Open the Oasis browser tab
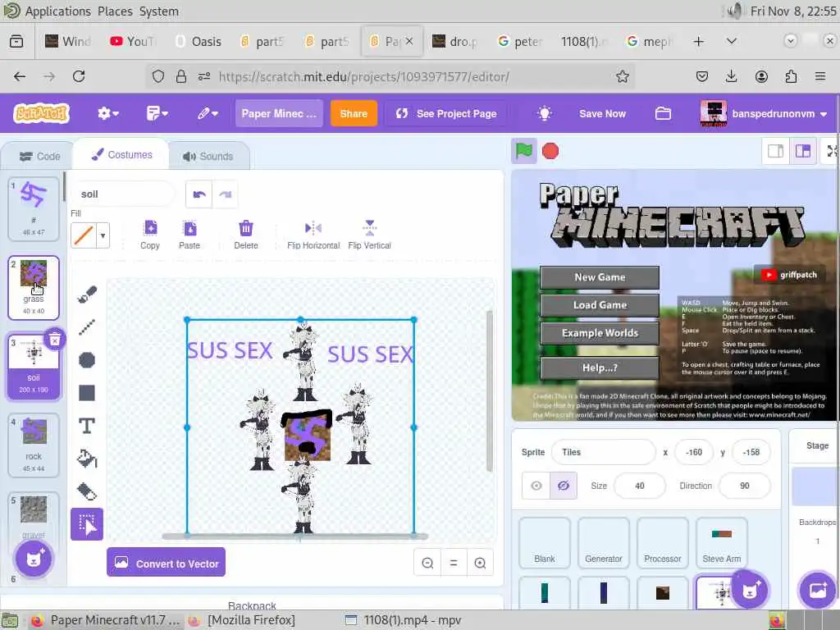Viewport: 840px width, 630px height. pos(199,41)
